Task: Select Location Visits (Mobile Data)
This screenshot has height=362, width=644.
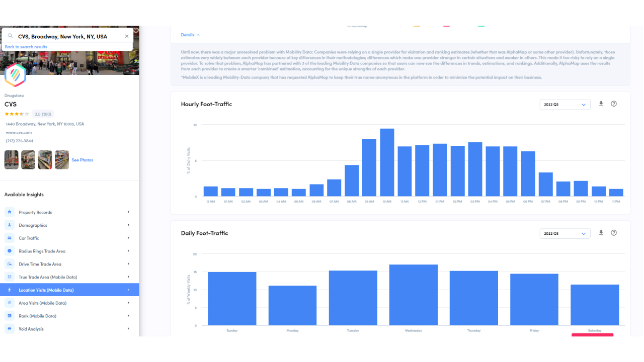Action: 69,290
